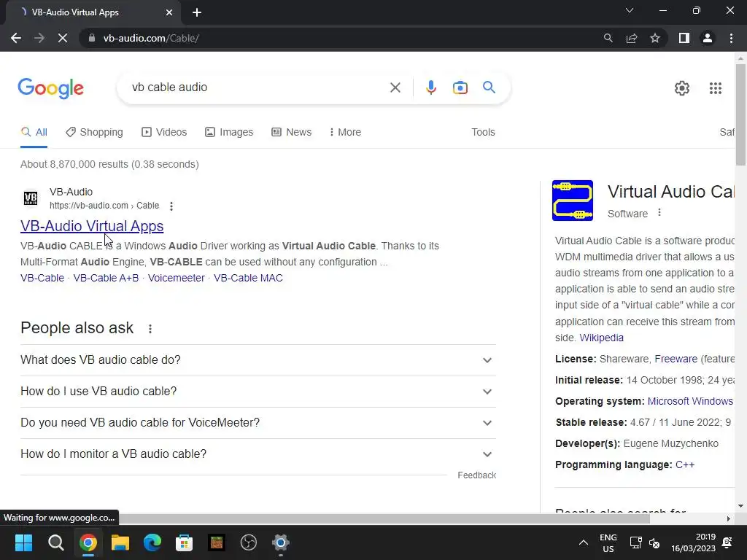Open the Microsoft Windows link

[x=690, y=402]
